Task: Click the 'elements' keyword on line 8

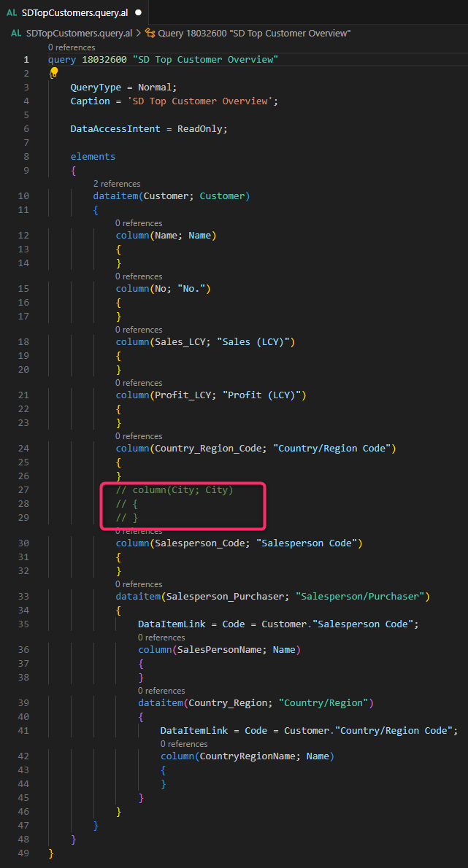Action: point(93,156)
